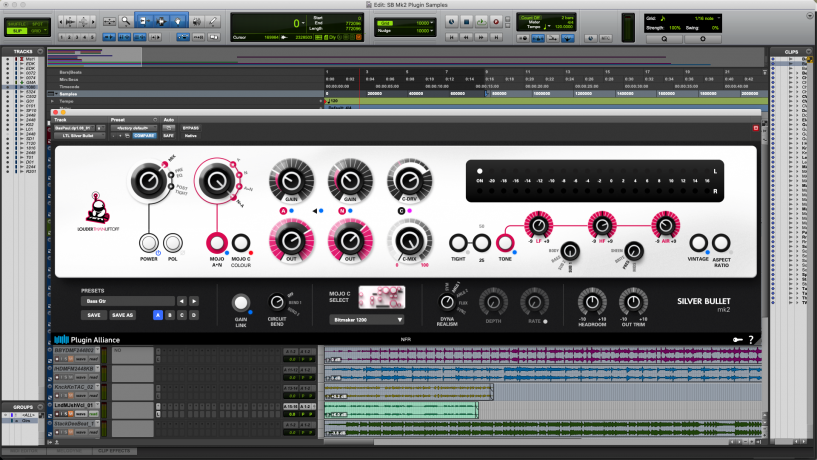Select preset slot A
Viewport: 817px width, 460px height.
[158, 314]
